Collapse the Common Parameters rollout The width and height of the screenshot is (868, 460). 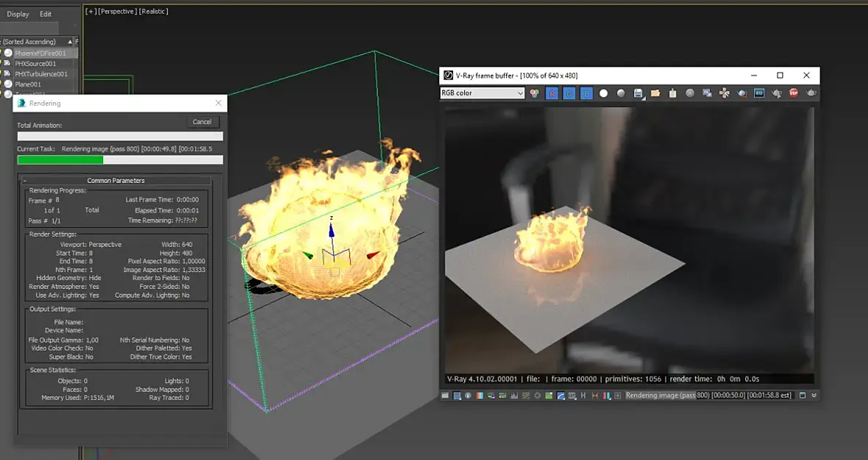[x=25, y=181]
